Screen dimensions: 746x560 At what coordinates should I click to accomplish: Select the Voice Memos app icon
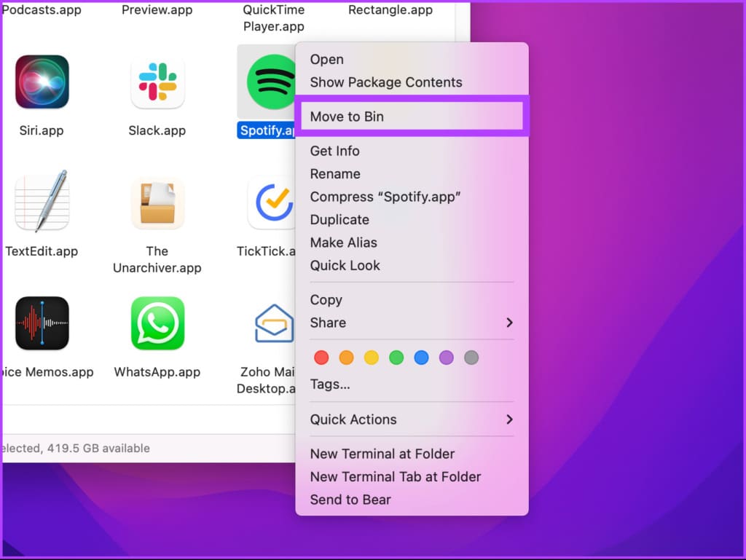[42, 323]
